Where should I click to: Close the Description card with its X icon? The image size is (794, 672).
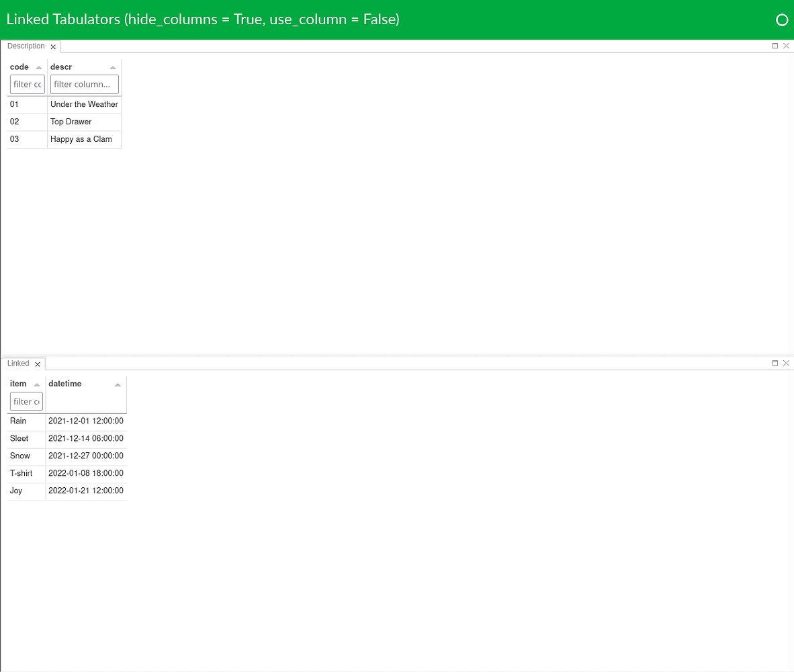pyautogui.click(x=786, y=46)
